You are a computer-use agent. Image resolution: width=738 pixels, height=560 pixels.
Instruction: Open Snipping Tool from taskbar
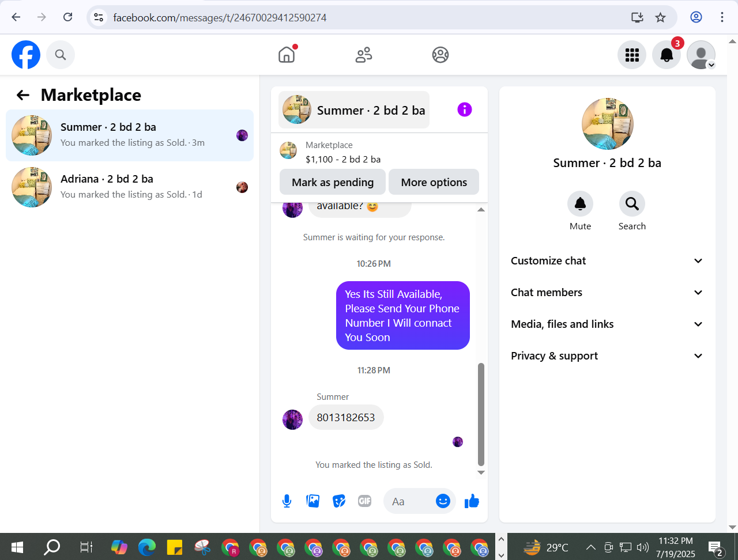point(202,547)
